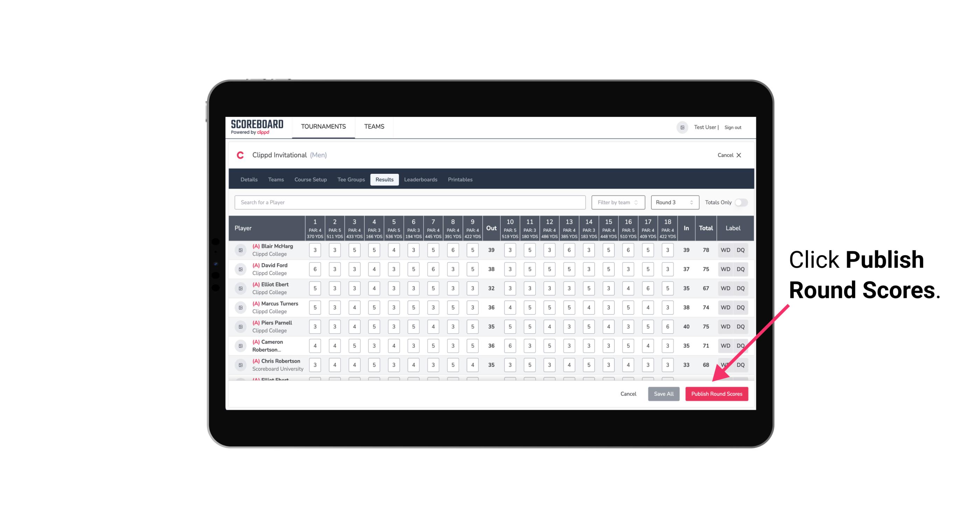Click the WD icon for Blair McHarg
Screen dimensions: 980x527
(726, 250)
